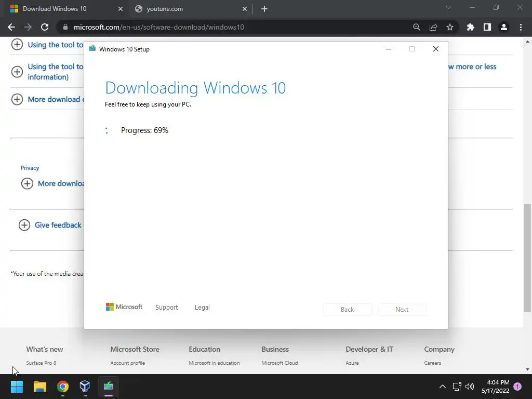Open File Explorer from taskbar
Screen dimensions: 532x399
40,387
